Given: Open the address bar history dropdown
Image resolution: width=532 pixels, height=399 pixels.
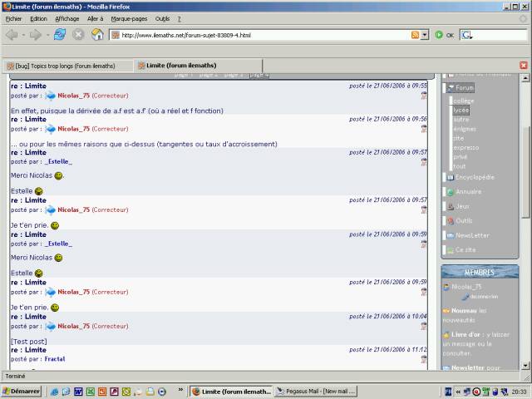Looking at the screenshot, I should point(425,35).
